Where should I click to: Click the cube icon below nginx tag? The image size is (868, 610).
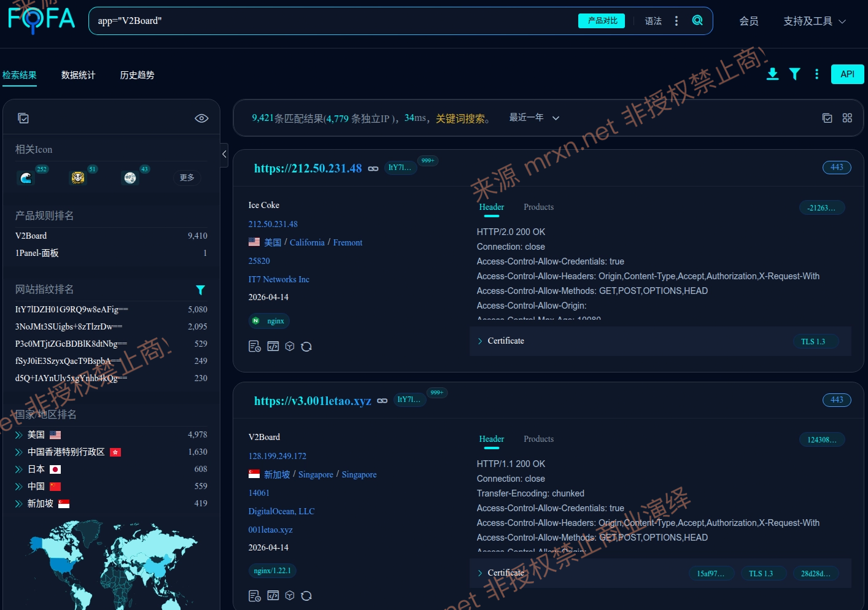pyautogui.click(x=290, y=346)
